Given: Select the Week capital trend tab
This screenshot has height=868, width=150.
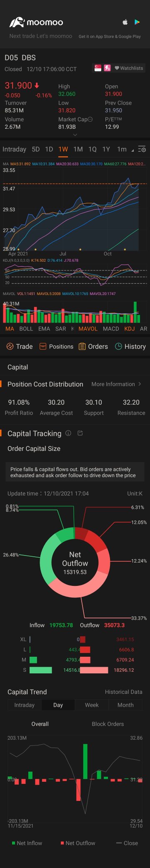Looking at the screenshot, I should pos(92,705).
